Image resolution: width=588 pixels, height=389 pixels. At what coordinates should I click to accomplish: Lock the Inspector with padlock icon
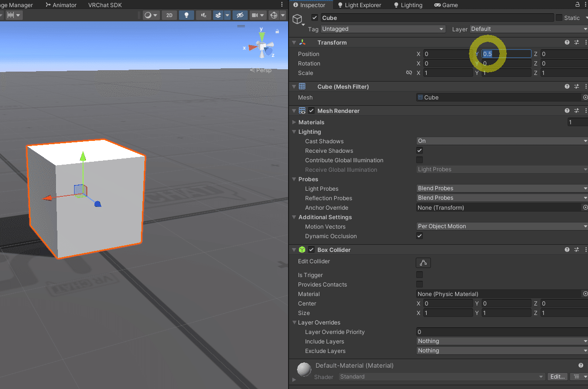578,5
